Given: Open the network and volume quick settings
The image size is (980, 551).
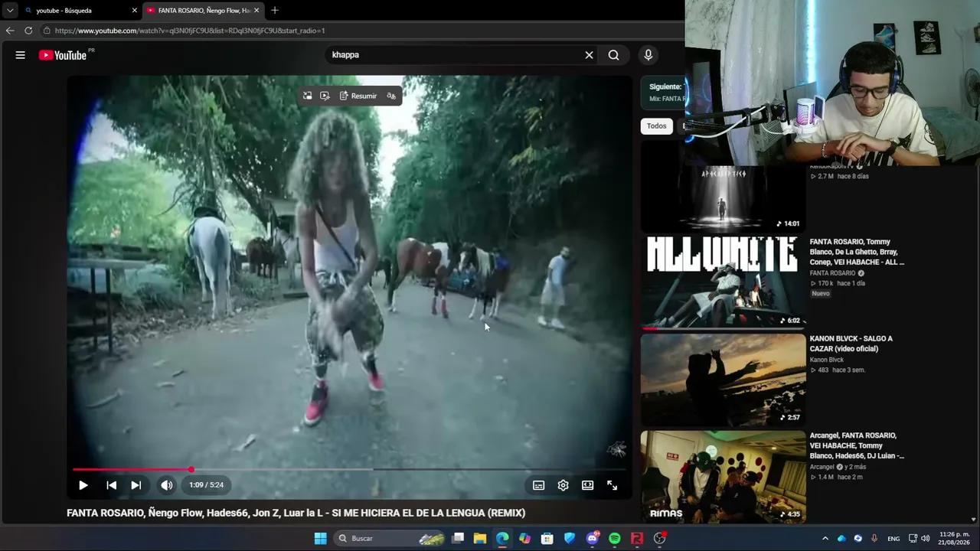Looking at the screenshot, I should pyautogui.click(x=919, y=539).
